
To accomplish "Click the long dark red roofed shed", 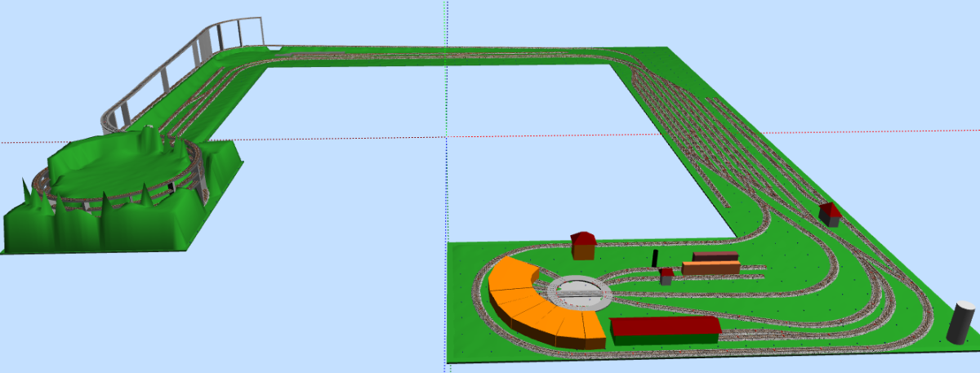I will point(665,330).
